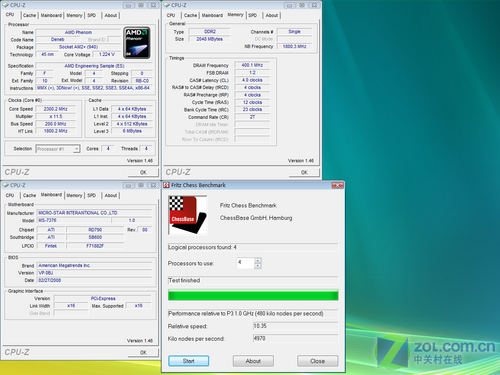Click the memory Size value 2048 MBytes
The image size is (500, 375).
pyautogui.click(x=210, y=39)
